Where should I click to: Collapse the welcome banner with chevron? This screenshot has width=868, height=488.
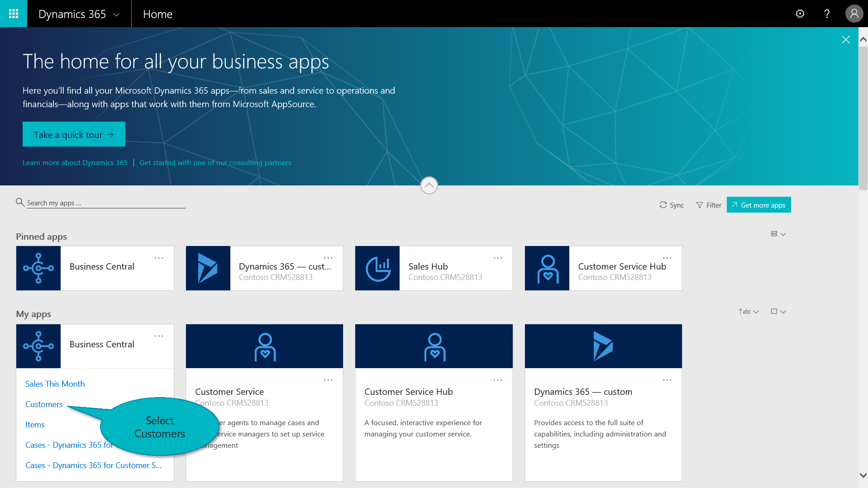tap(429, 185)
